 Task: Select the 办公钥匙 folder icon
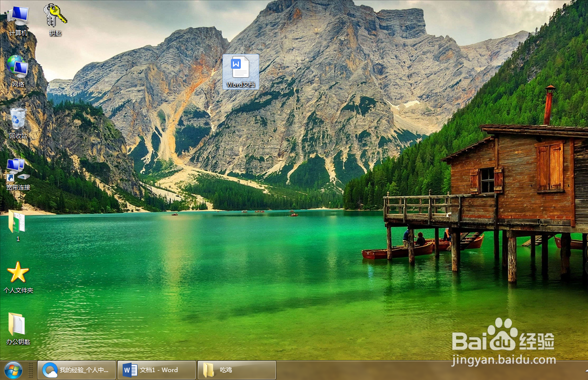point(18,329)
